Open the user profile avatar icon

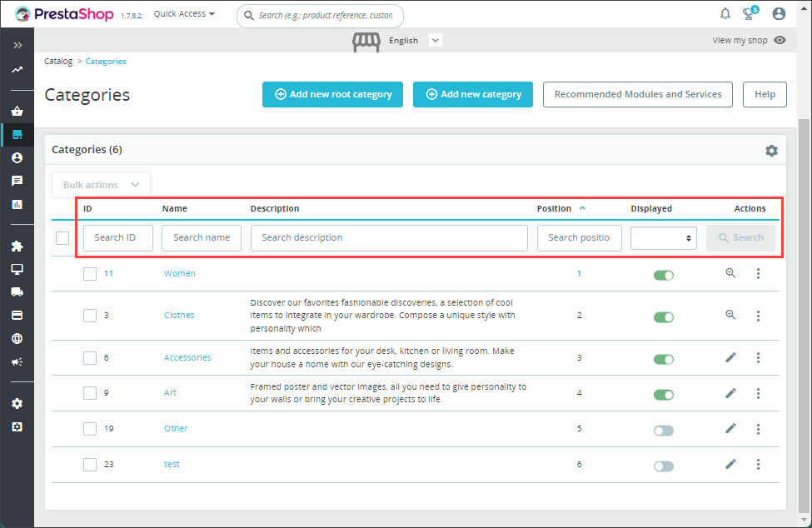point(779,13)
